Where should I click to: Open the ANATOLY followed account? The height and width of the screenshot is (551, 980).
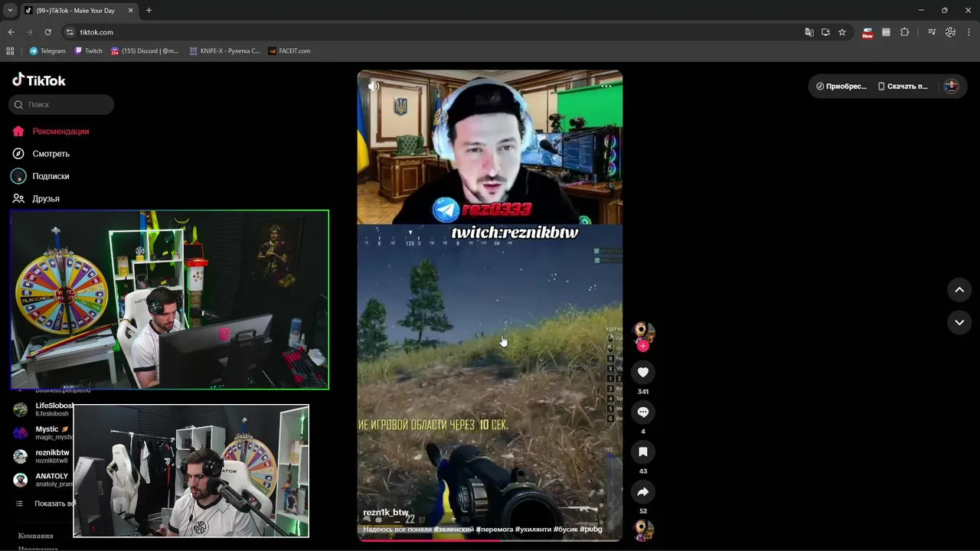pos(43,480)
